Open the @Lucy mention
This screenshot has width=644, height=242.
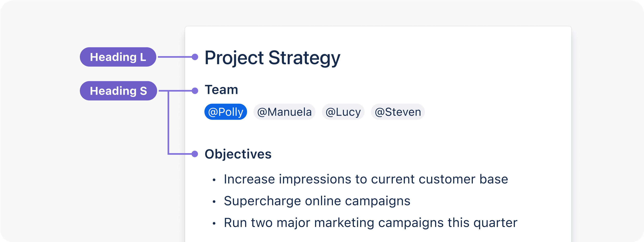343,112
